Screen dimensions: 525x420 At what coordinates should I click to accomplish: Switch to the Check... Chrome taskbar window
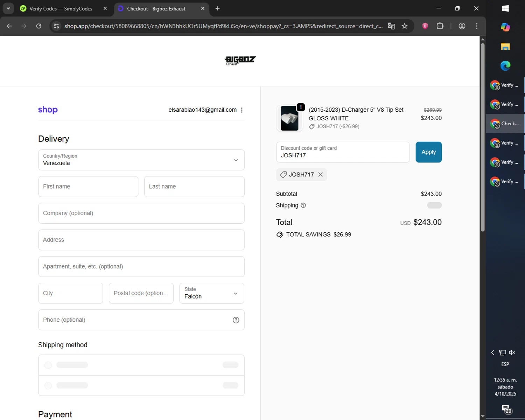click(505, 124)
